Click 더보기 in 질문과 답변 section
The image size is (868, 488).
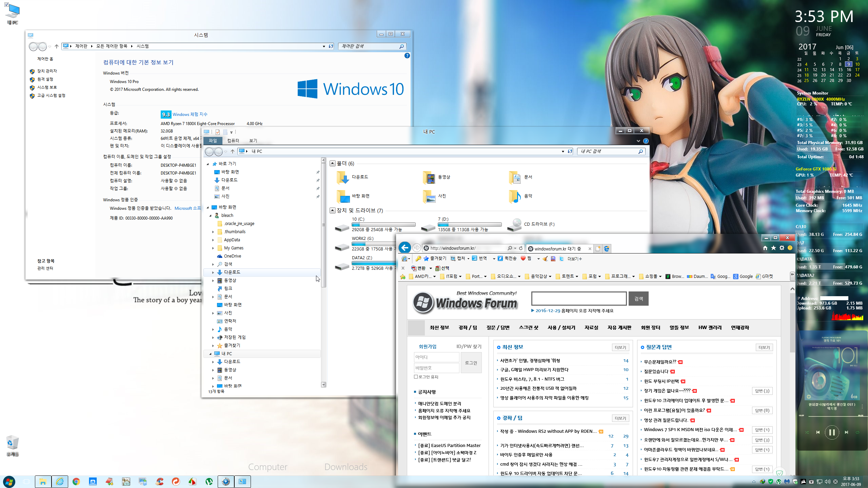point(764,347)
